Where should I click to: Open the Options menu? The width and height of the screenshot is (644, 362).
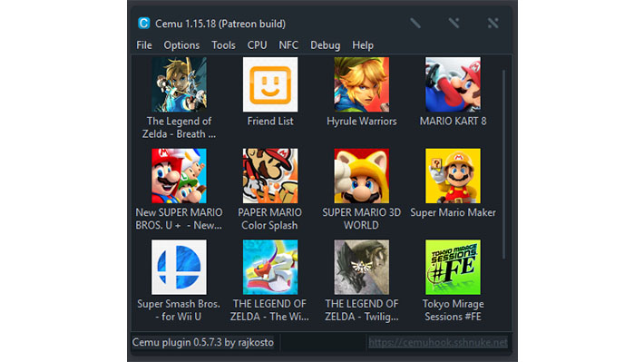click(x=181, y=45)
